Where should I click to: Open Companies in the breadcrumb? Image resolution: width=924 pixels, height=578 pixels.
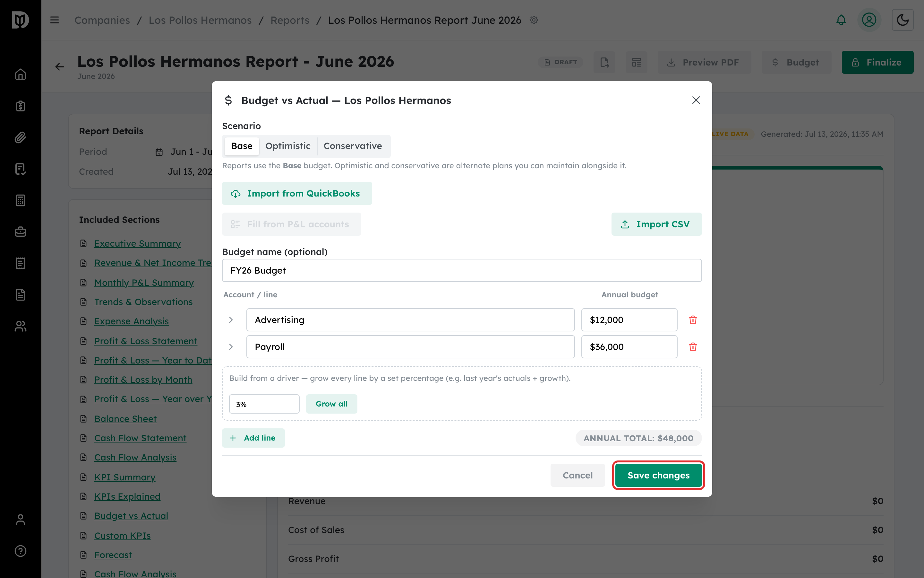point(102,20)
